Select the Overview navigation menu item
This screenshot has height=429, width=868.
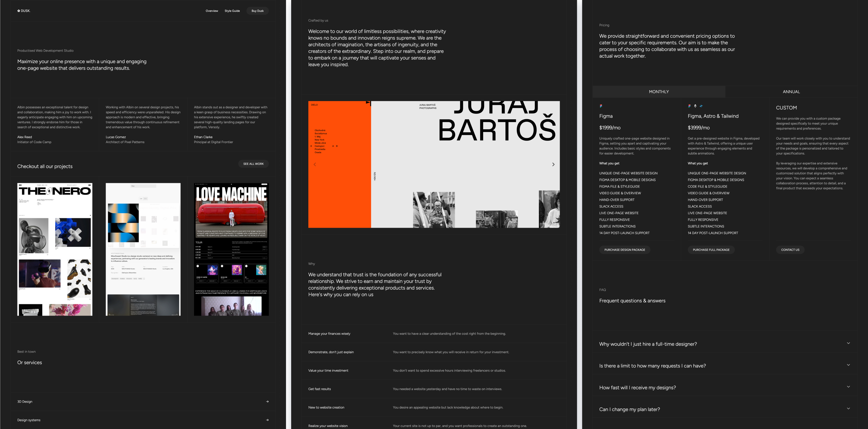tap(212, 10)
